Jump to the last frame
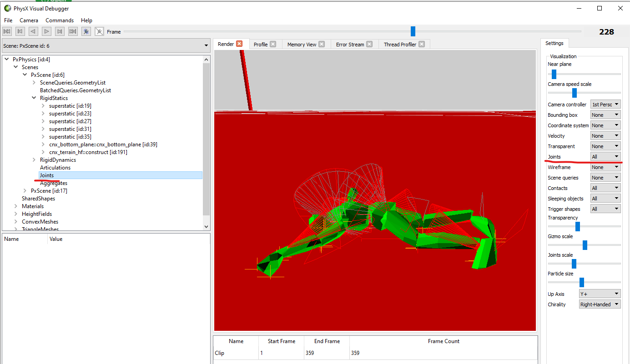The image size is (630, 364). (72, 31)
